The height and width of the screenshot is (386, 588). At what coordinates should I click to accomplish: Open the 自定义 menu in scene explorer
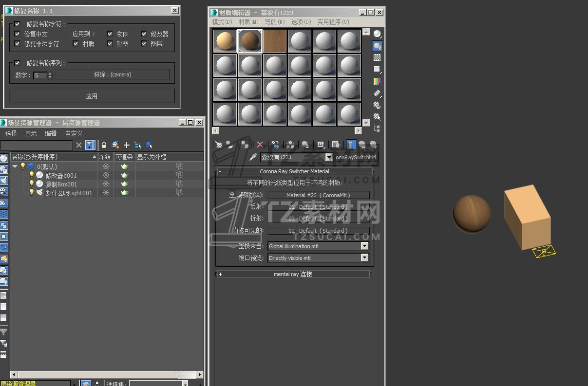click(74, 133)
